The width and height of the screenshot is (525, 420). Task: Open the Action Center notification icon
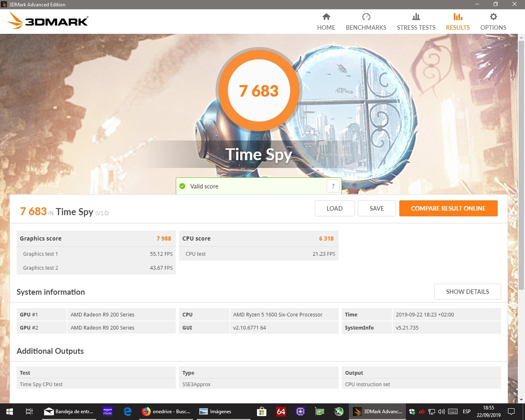click(512, 411)
